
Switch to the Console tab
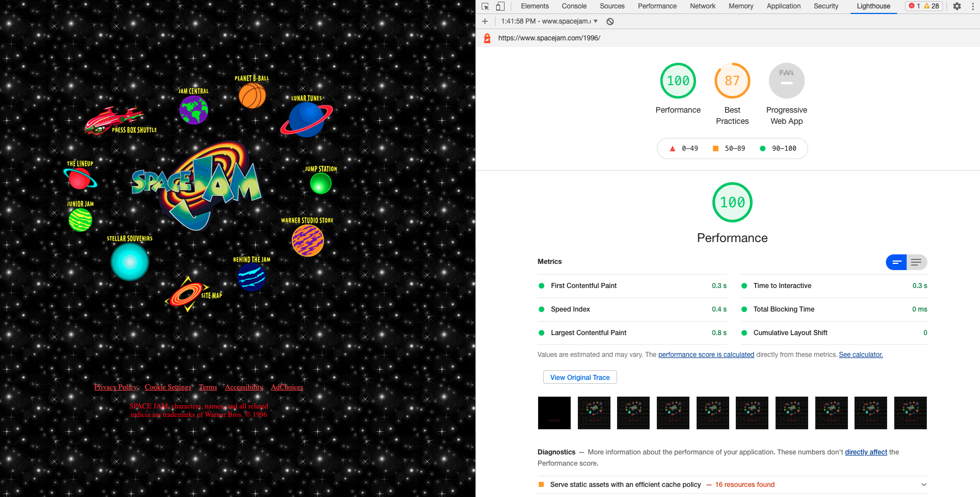pyautogui.click(x=574, y=6)
